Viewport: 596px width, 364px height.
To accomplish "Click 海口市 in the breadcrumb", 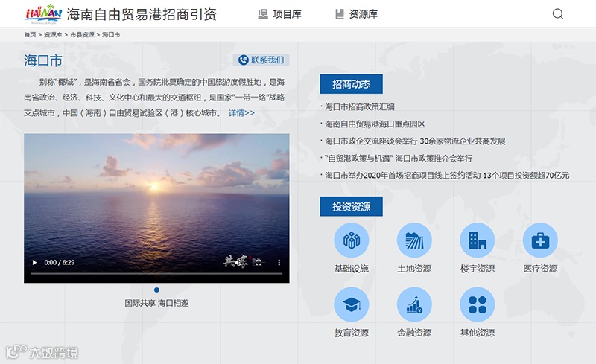I will [111, 34].
